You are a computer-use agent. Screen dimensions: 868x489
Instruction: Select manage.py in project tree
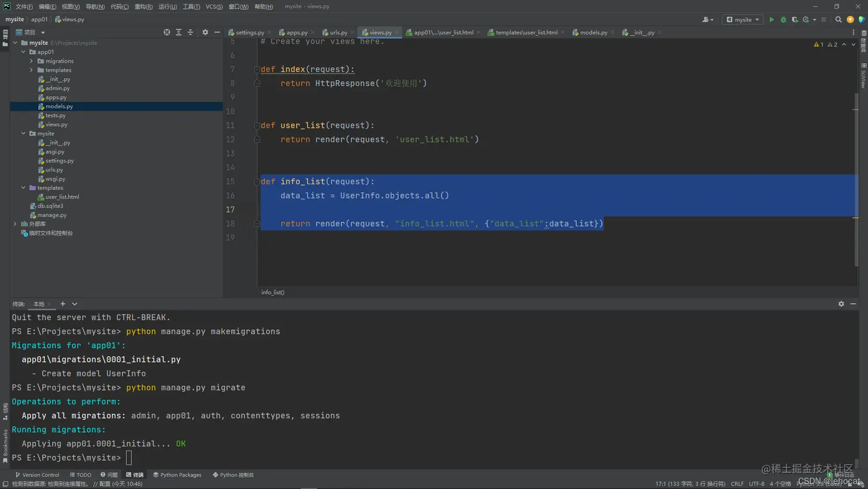(52, 215)
